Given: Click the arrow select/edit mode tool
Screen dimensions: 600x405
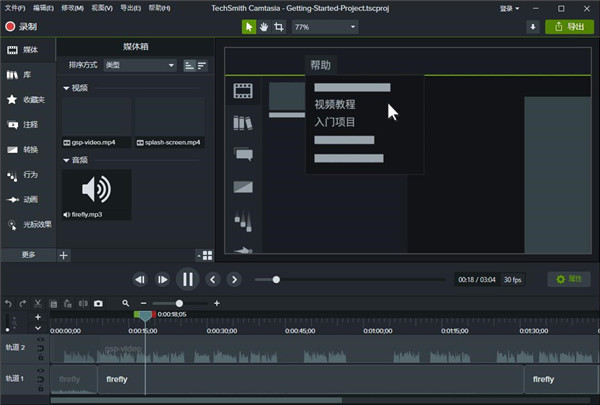Looking at the screenshot, I should (x=248, y=27).
